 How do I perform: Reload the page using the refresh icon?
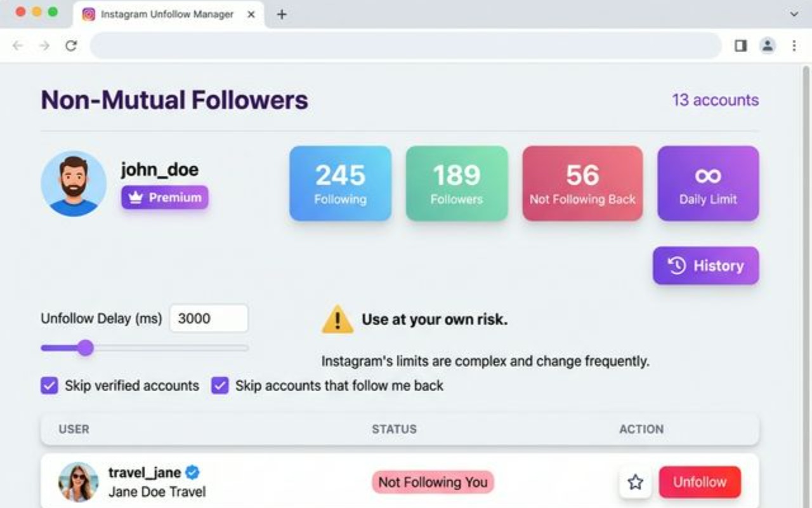70,46
